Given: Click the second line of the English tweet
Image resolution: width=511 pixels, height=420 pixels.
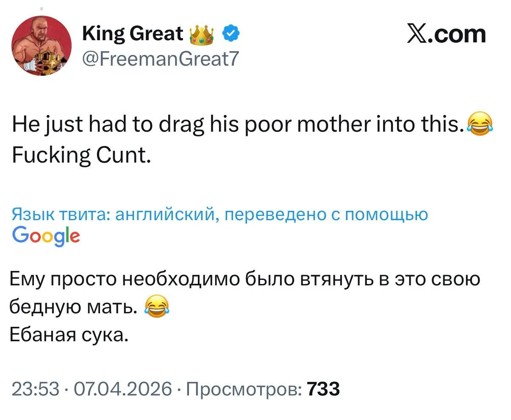Looking at the screenshot, I should [81, 156].
